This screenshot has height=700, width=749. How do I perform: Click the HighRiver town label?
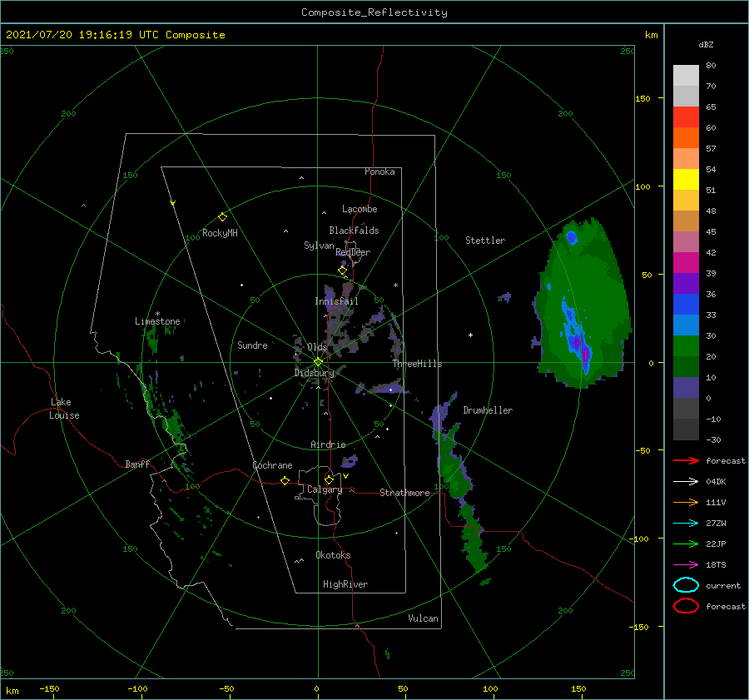coord(345,584)
